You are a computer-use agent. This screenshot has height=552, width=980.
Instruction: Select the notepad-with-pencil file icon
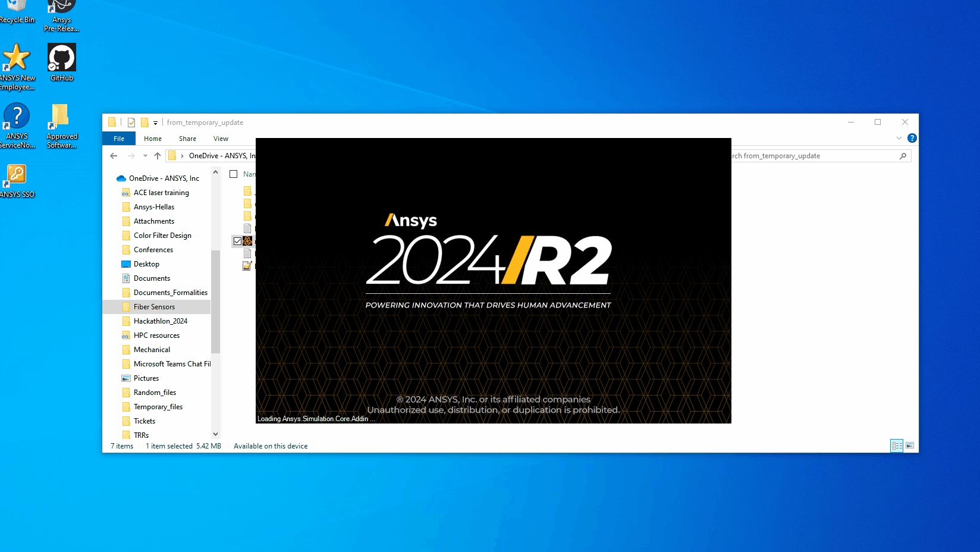[247, 266]
